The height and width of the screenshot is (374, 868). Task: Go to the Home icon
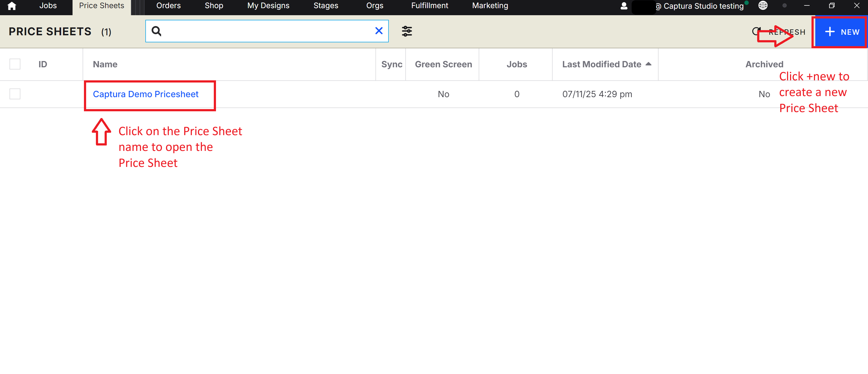12,6
